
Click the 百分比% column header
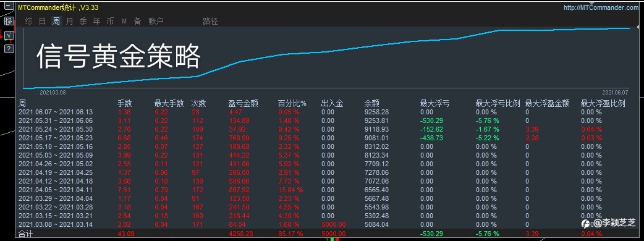(x=292, y=103)
